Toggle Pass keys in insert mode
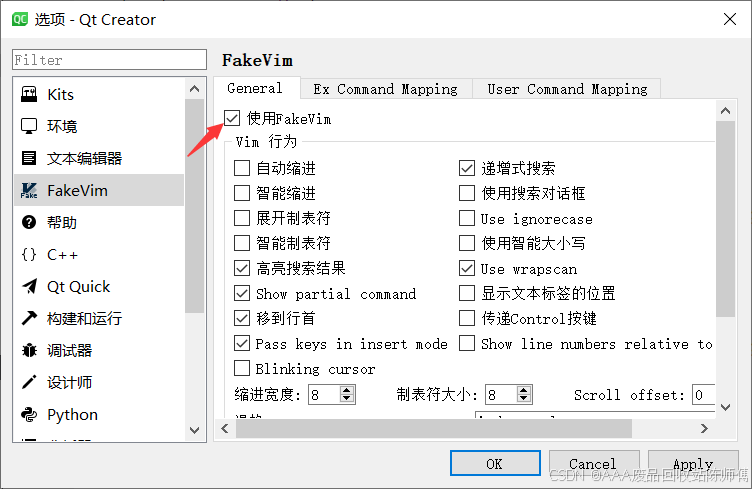Viewport: 752px width, 489px height. click(x=242, y=344)
